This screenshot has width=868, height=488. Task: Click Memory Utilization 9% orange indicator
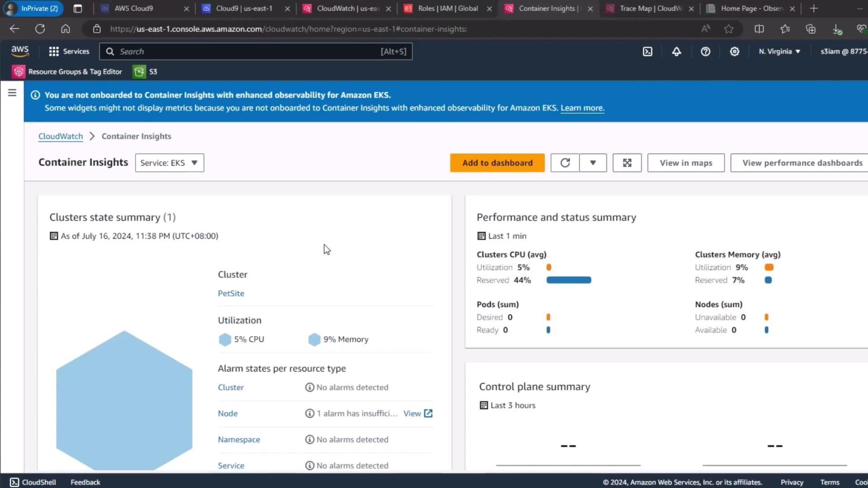(769, 267)
